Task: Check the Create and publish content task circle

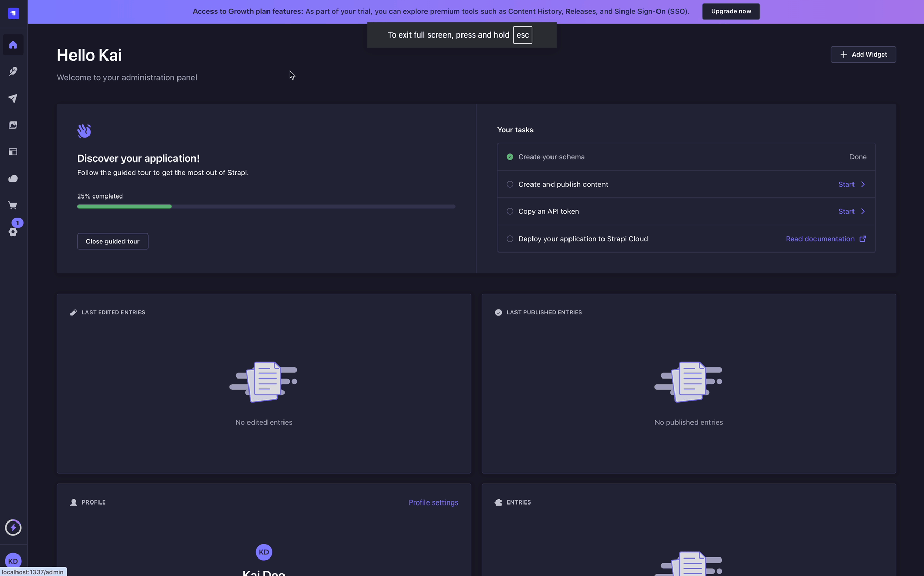Action: pyautogui.click(x=510, y=184)
